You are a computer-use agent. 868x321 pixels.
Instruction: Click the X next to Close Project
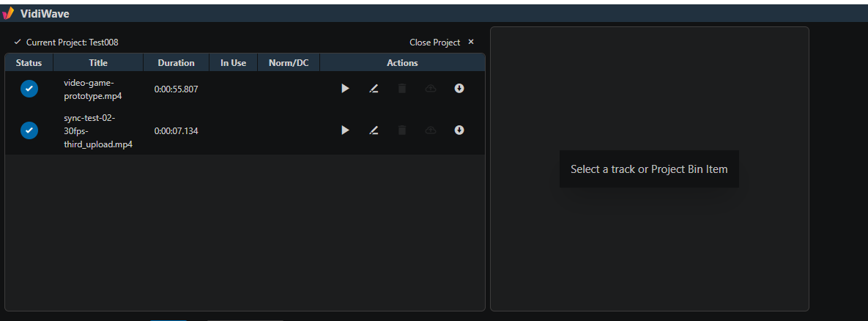point(471,42)
